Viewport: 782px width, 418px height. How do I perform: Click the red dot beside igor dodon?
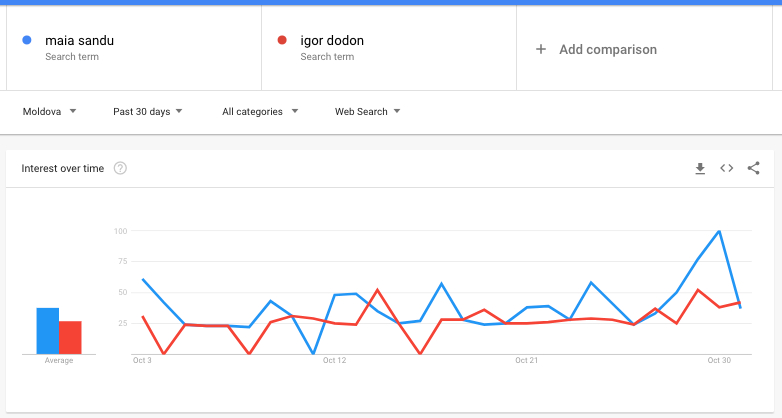coord(282,40)
